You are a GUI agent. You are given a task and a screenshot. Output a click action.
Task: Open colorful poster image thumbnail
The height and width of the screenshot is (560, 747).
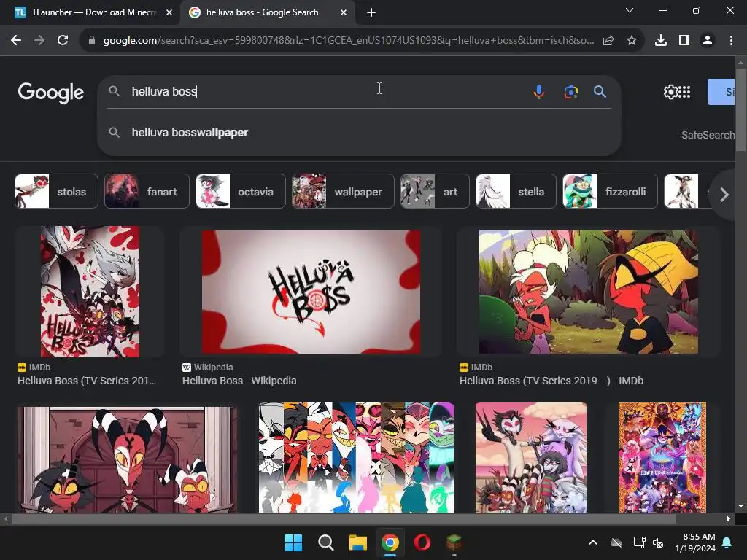(662, 458)
